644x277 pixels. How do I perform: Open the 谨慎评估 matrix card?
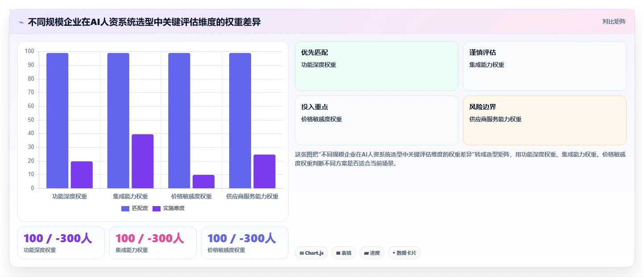coord(545,66)
